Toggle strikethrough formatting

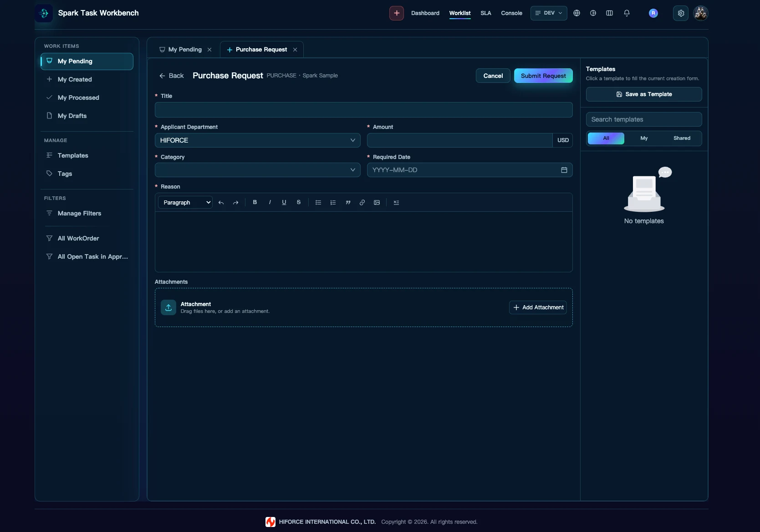[299, 203]
